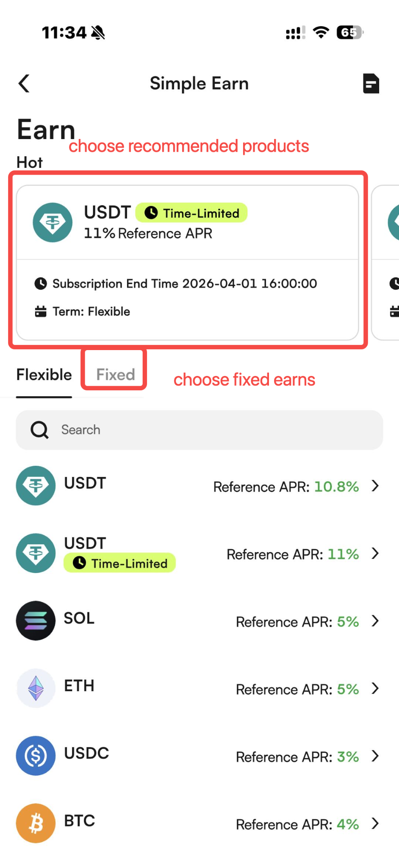Click the Search input field

199,430
